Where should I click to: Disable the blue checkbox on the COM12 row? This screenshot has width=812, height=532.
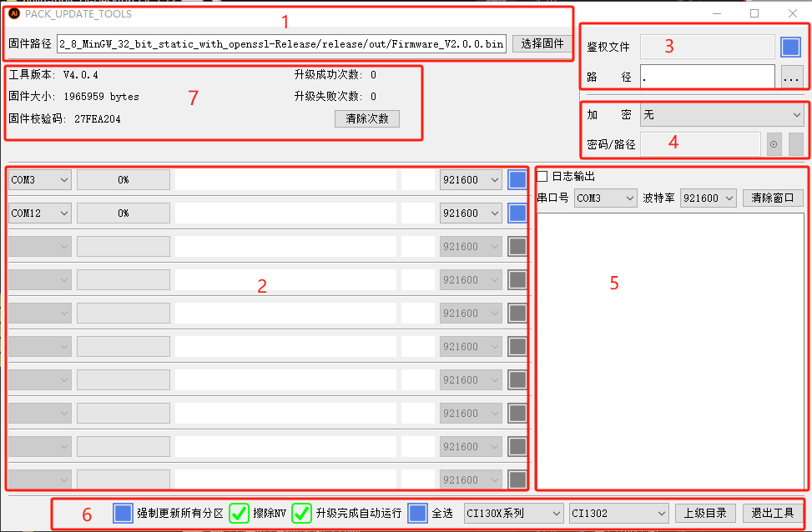pos(516,213)
